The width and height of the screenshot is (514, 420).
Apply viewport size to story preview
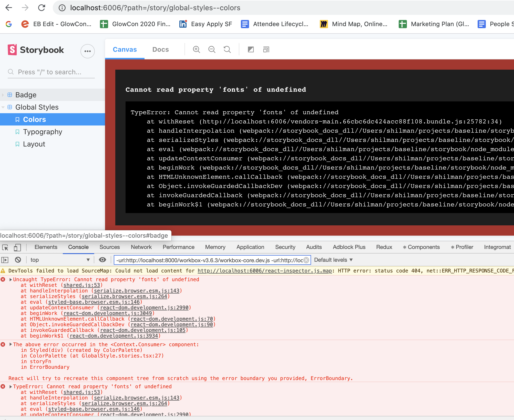(266, 49)
